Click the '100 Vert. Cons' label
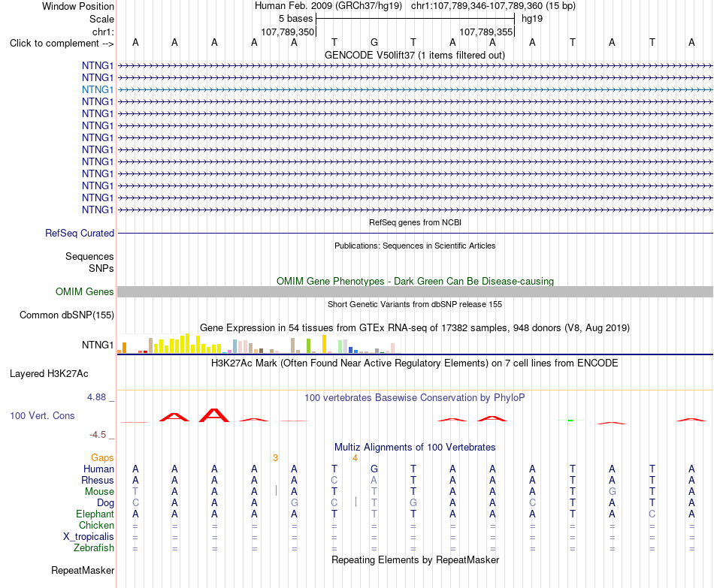 click(42, 415)
